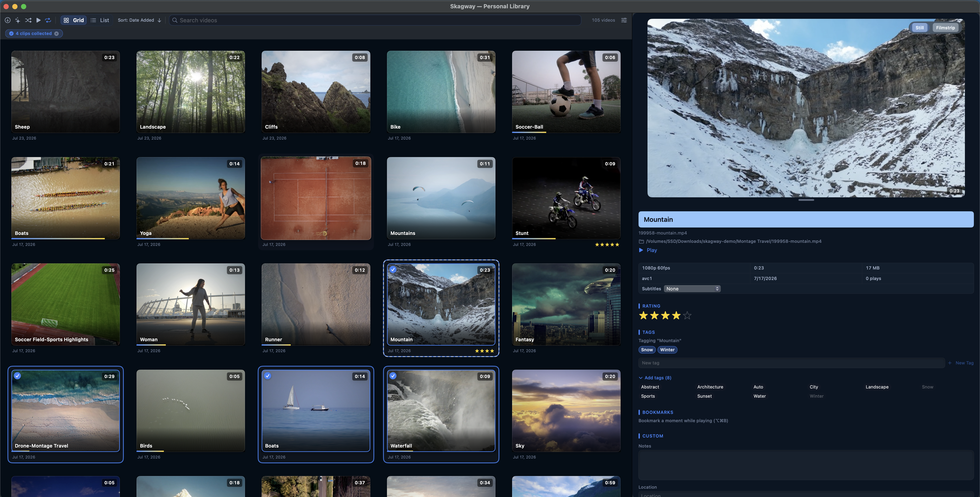Image resolution: width=980 pixels, height=497 pixels.
Task: Toggle the repeat loop icon
Action: coord(48,20)
